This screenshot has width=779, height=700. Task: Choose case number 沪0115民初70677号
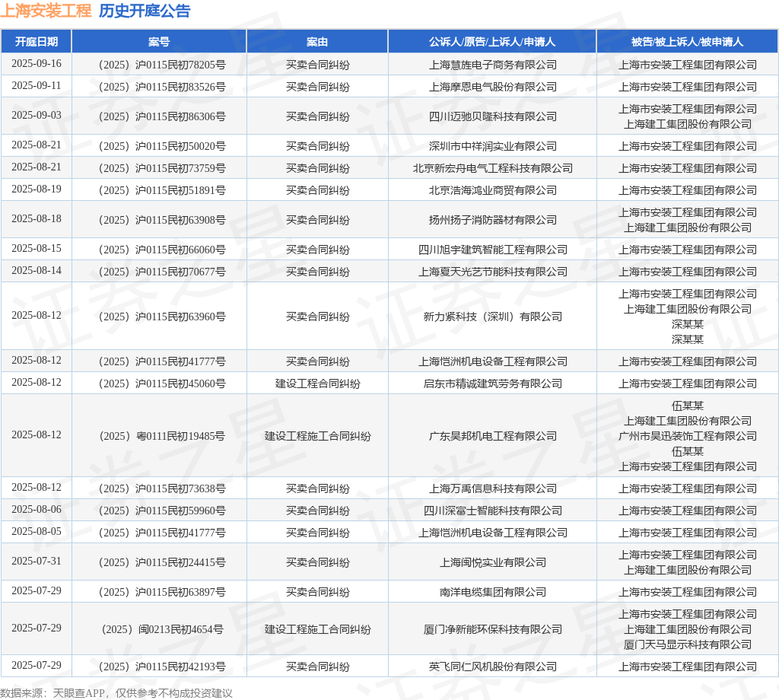pyautogui.click(x=162, y=272)
